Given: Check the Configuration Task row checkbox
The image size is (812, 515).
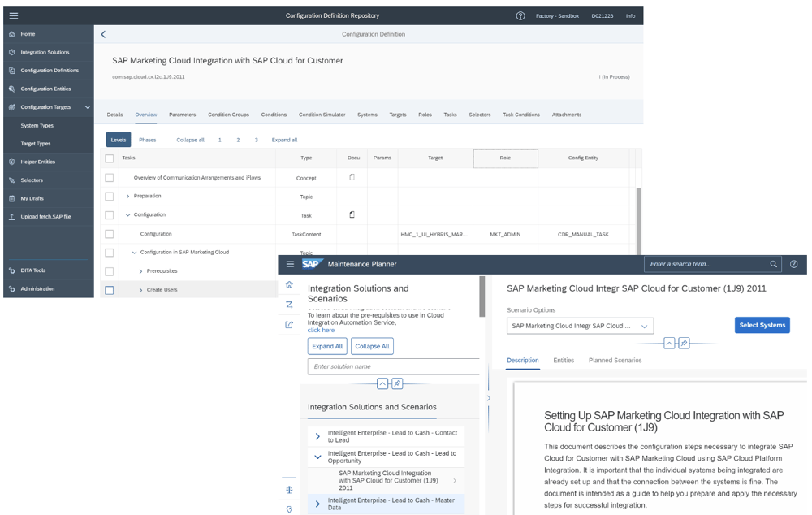Looking at the screenshot, I should (x=110, y=215).
